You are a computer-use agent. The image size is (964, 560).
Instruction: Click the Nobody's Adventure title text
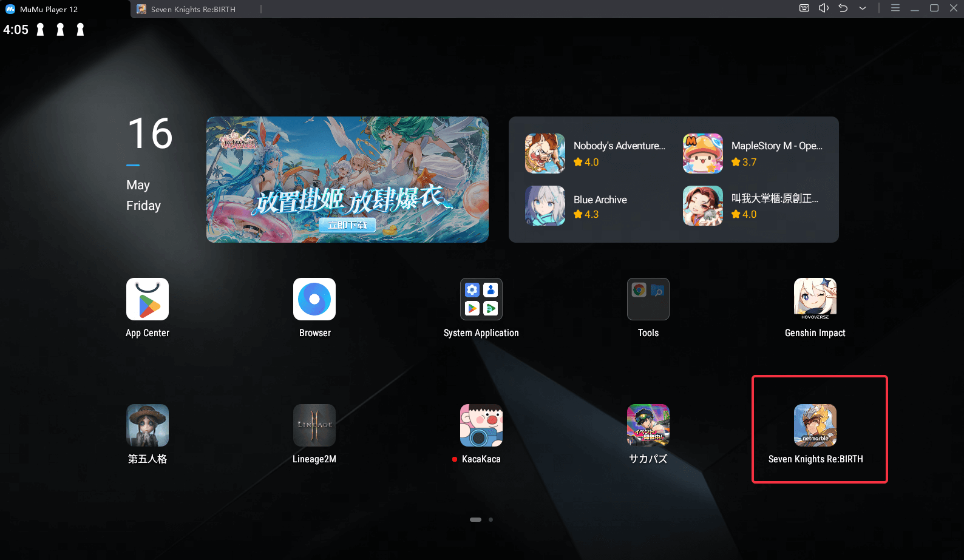pos(619,146)
